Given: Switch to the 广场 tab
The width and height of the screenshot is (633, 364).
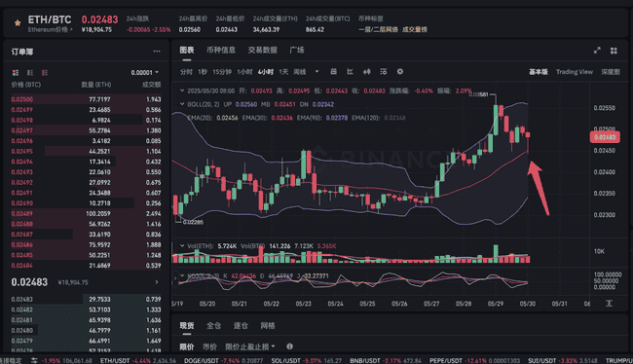Looking at the screenshot, I should 297,50.
